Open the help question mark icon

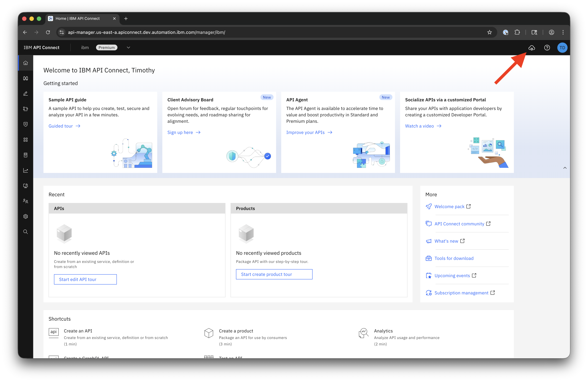(547, 48)
